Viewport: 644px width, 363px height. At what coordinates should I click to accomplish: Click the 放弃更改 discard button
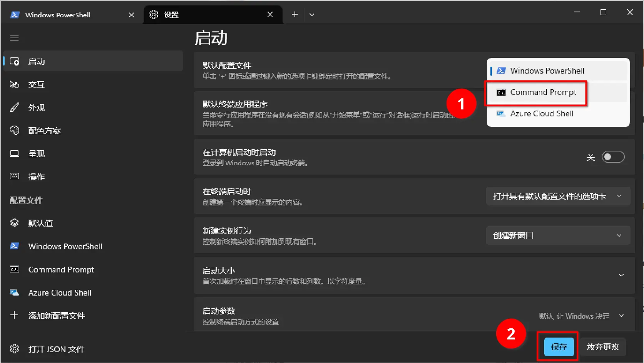603,347
